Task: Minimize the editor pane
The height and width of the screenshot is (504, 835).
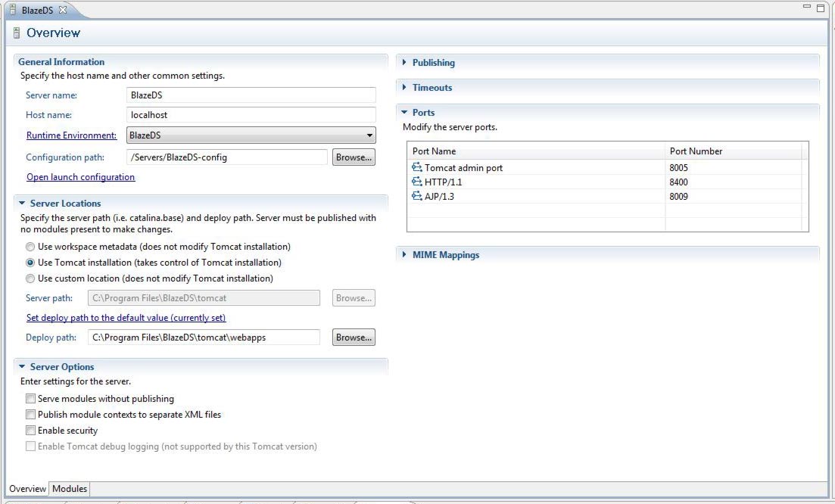Action: pos(807,6)
